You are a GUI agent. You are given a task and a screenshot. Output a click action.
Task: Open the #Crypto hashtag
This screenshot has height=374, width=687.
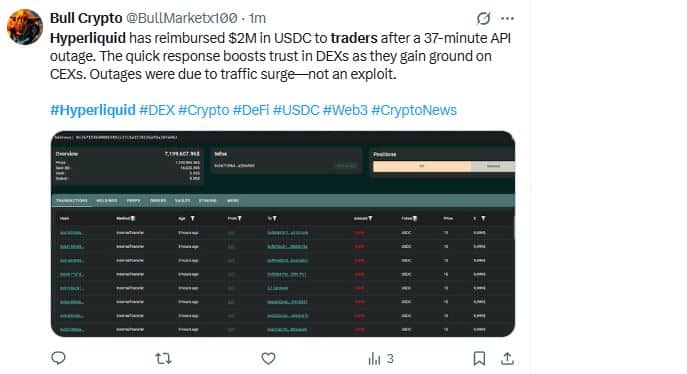[204, 110]
